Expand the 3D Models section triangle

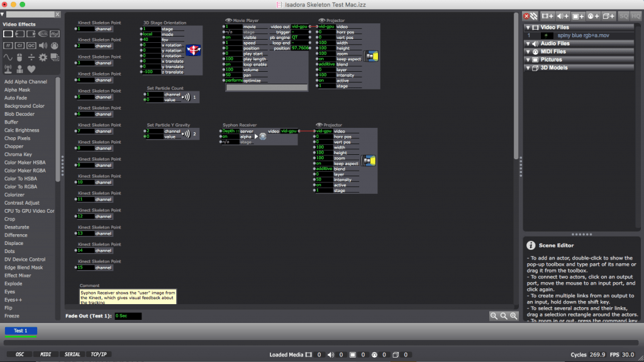coord(528,68)
